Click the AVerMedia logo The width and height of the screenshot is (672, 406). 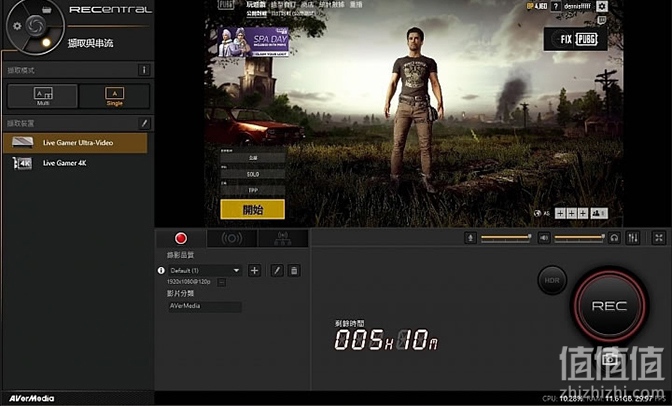pyautogui.click(x=32, y=398)
